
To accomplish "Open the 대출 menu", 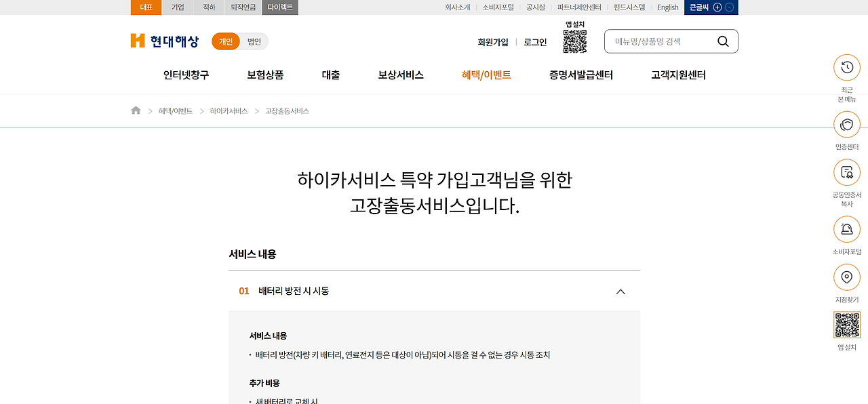I will 331,75.
